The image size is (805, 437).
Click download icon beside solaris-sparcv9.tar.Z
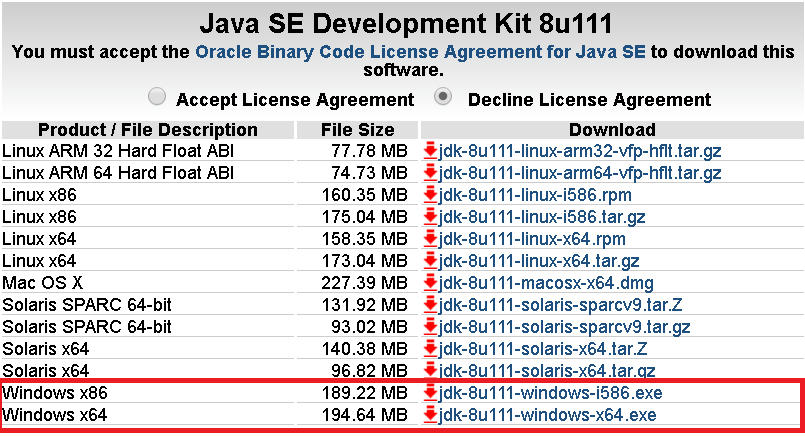430,305
